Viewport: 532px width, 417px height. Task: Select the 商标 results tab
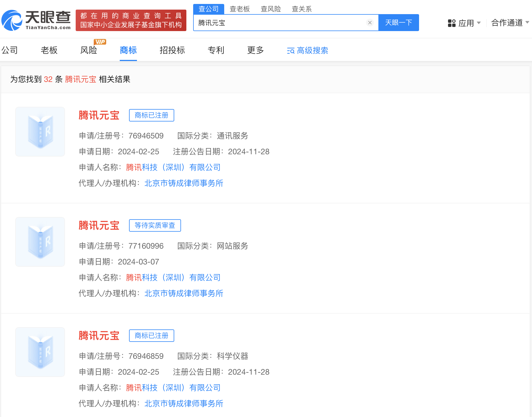pyautogui.click(x=128, y=50)
